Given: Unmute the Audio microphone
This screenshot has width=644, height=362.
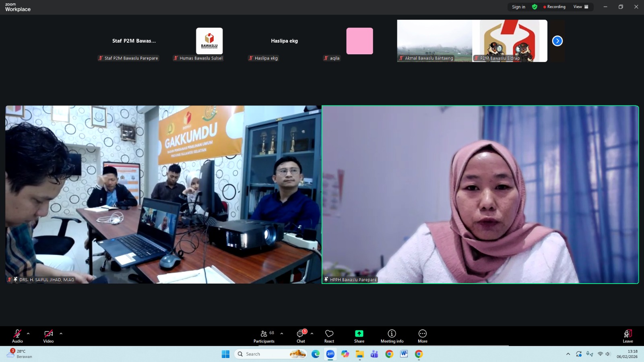Looking at the screenshot, I should (17, 336).
